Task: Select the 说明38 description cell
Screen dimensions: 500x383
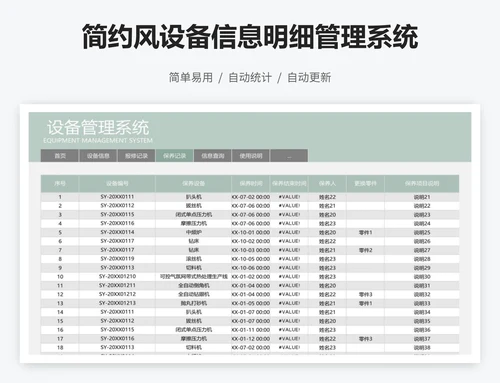Action: (422, 347)
